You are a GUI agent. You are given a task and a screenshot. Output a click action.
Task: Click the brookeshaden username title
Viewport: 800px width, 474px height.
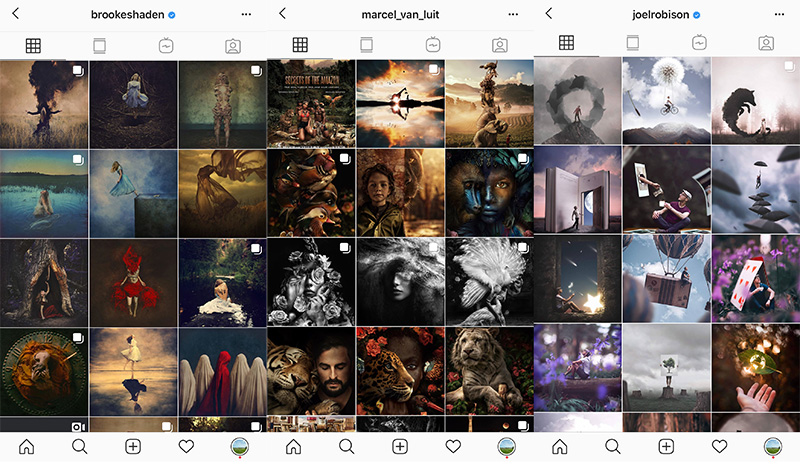128,15
